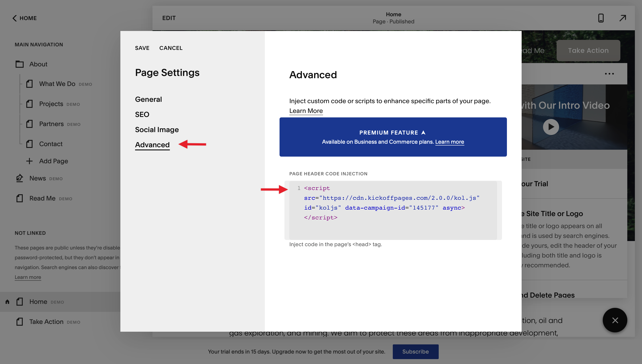Open the SEO settings tab
This screenshot has height=364, width=642.
pyautogui.click(x=142, y=115)
